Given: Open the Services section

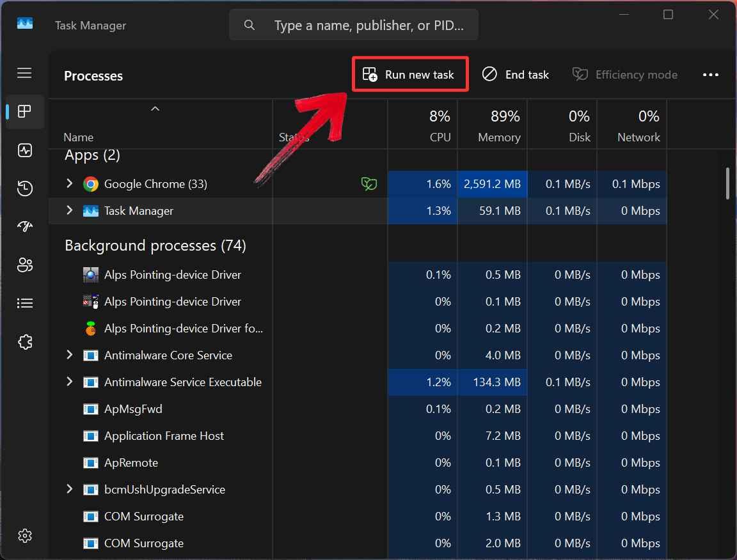Looking at the screenshot, I should (x=25, y=341).
